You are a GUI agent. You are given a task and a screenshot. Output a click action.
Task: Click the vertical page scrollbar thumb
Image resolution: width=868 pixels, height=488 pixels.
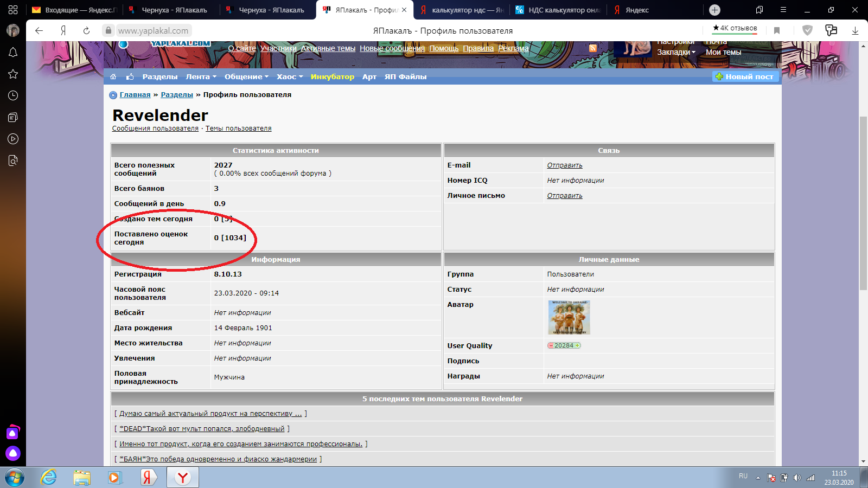[x=863, y=203]
